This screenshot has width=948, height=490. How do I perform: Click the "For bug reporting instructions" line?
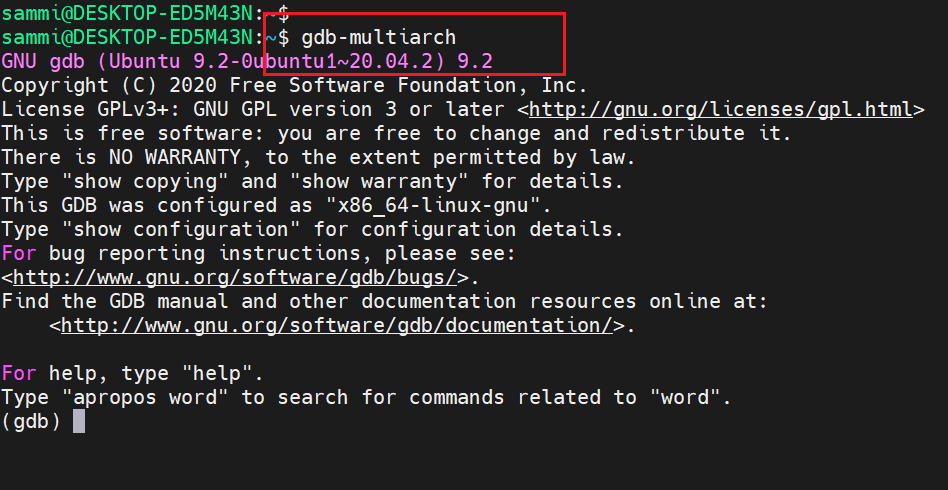259,253
